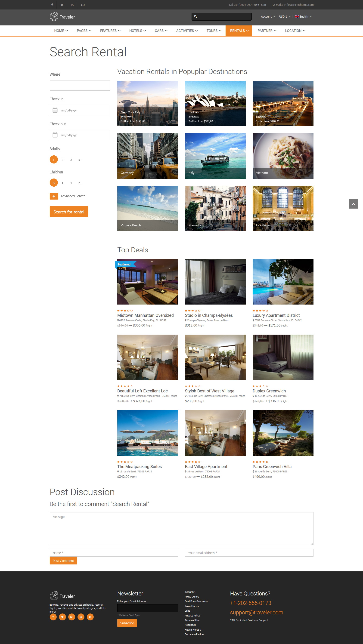Screen dimensions: 363x644
Task: Click the Where input field
Action: click(x=80, y=86)
